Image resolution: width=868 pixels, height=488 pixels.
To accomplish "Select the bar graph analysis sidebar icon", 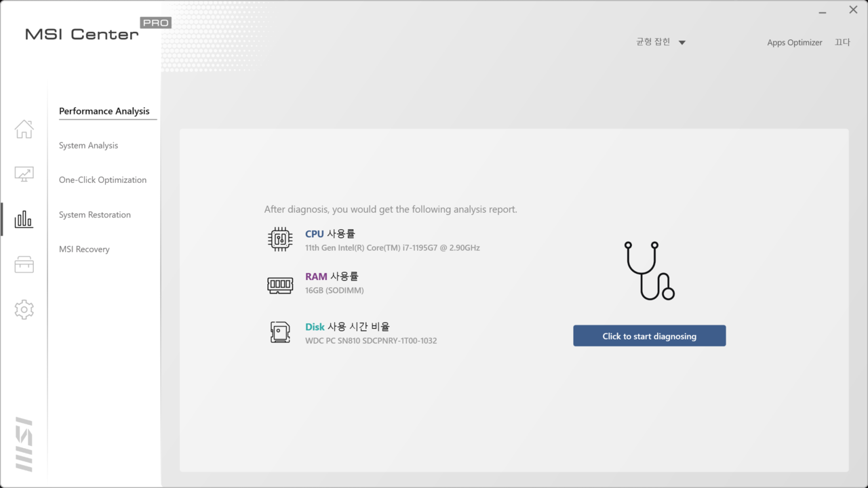I will [x=24, y=219].
